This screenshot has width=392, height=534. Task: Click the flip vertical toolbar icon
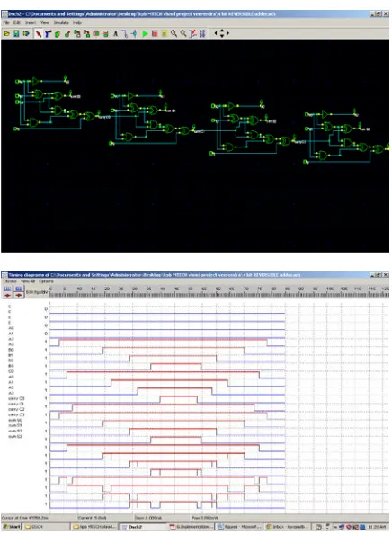click(105, 33)
